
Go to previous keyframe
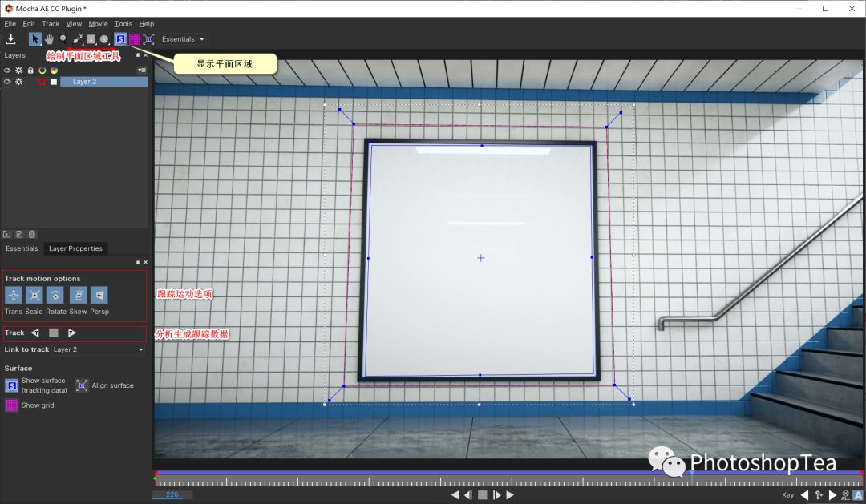[805, 495]
